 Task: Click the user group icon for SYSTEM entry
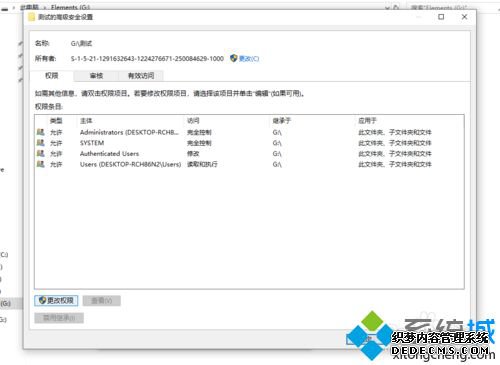click(x=40, y=143)
